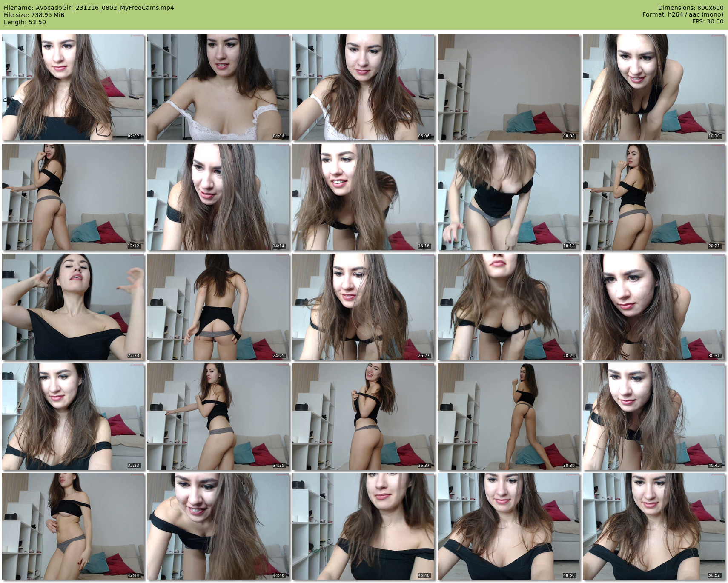
Task: Click the thumbnail timestamped 02:02
Action: (73, 87)
